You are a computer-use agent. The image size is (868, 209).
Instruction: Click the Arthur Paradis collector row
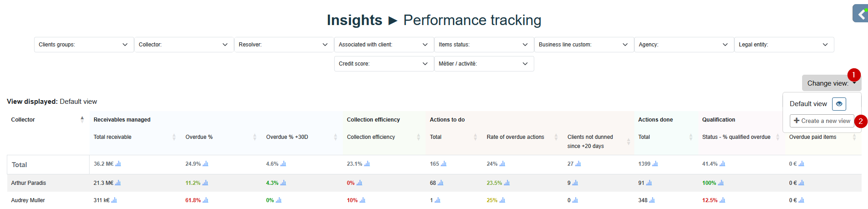(29, 183)
